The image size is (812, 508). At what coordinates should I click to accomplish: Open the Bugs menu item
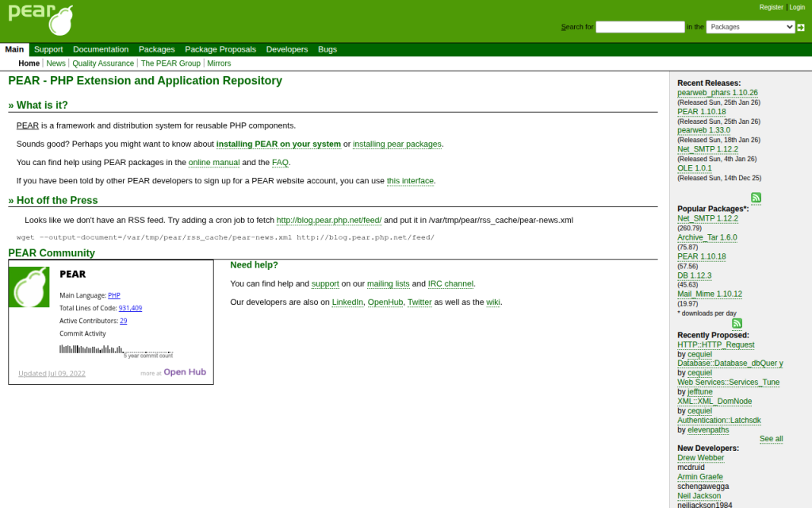pos(327,49)
